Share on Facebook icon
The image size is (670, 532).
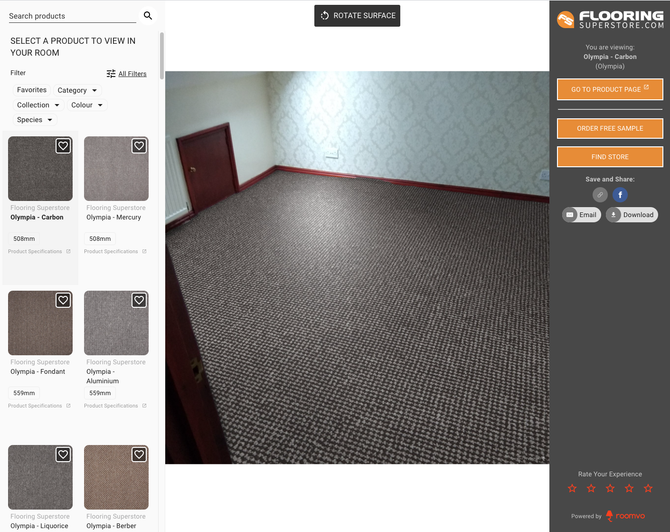point(620,195)
